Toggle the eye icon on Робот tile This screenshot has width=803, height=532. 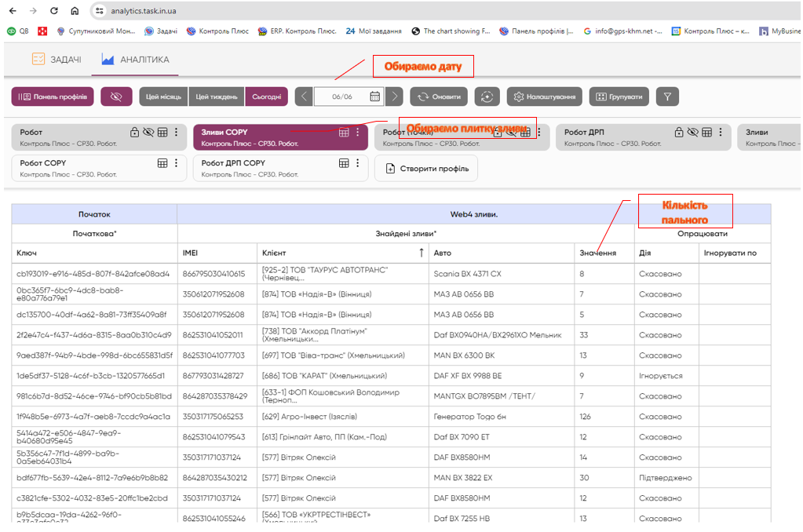148,132
